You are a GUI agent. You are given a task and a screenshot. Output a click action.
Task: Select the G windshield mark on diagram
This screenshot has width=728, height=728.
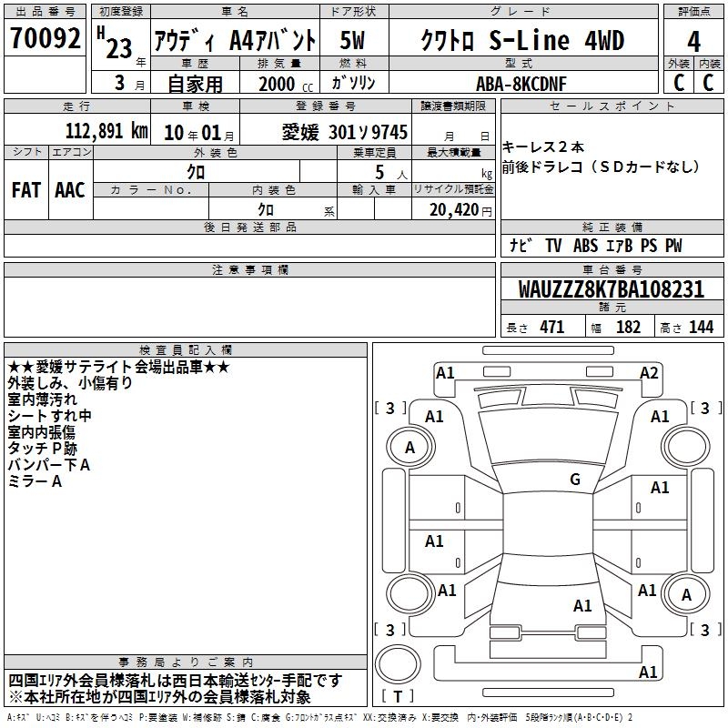tap(574, 480)
